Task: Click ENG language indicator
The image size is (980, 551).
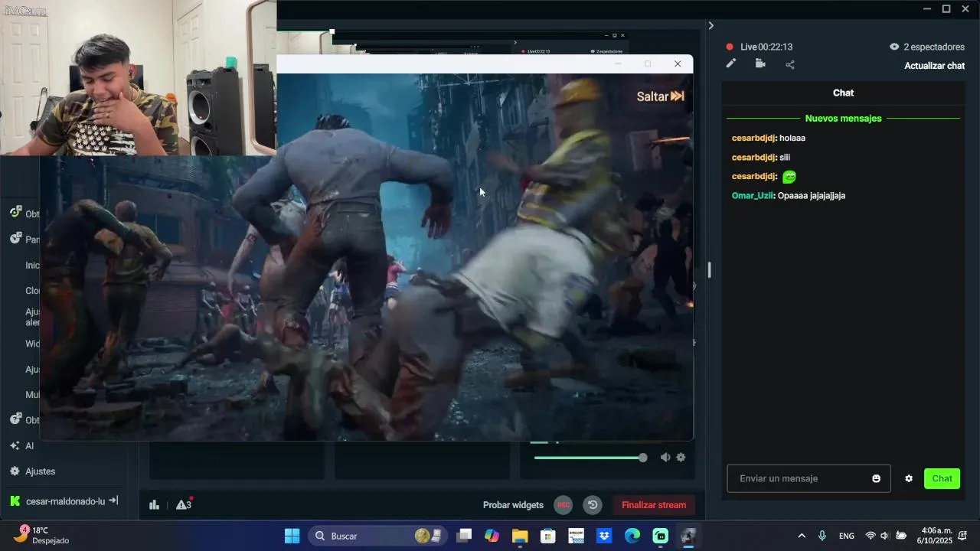Action: tap(847, 536)
